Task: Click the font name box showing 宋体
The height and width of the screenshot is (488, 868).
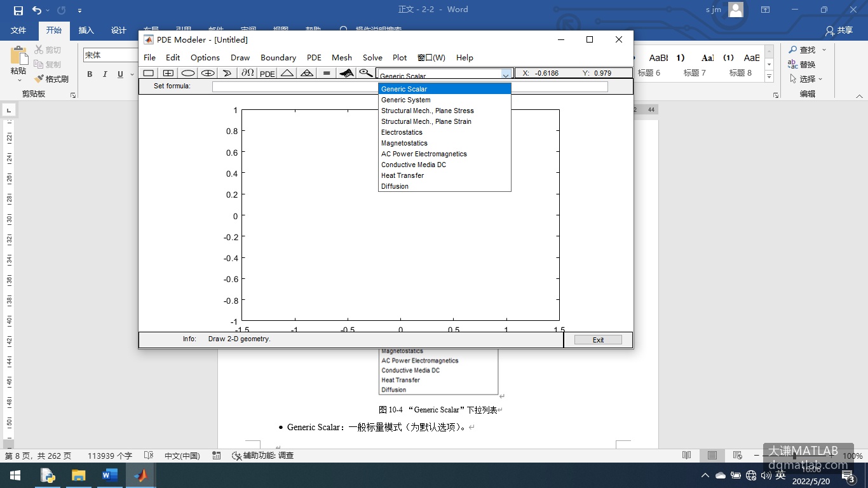Action: point(111,55)
